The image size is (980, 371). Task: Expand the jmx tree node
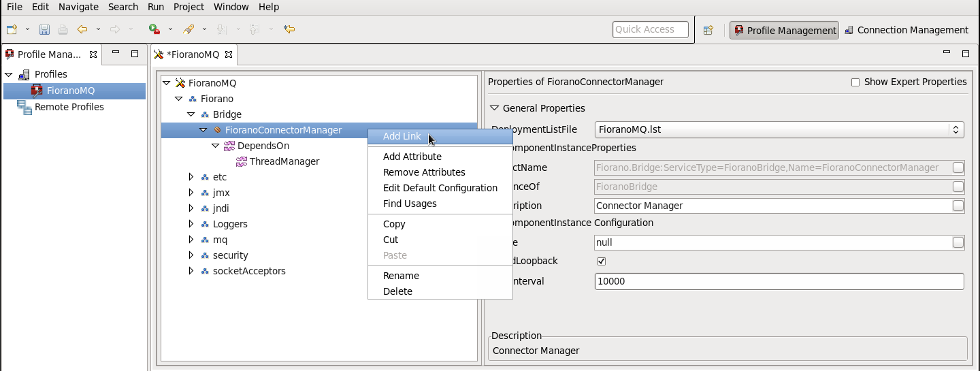pyautogui.click(x=191, y=193)
